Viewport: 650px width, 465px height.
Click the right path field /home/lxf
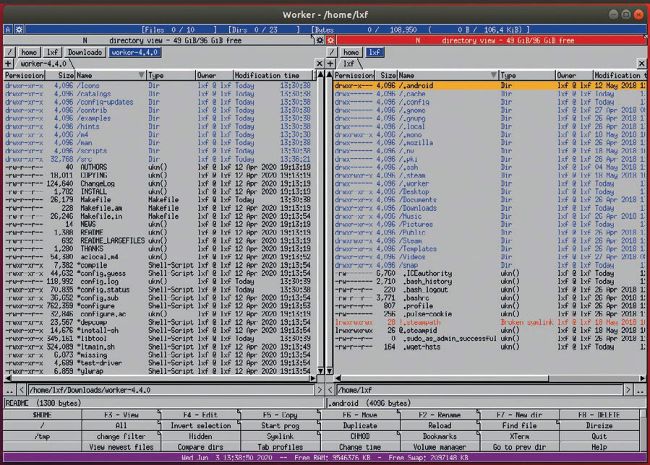pos(480,390)
